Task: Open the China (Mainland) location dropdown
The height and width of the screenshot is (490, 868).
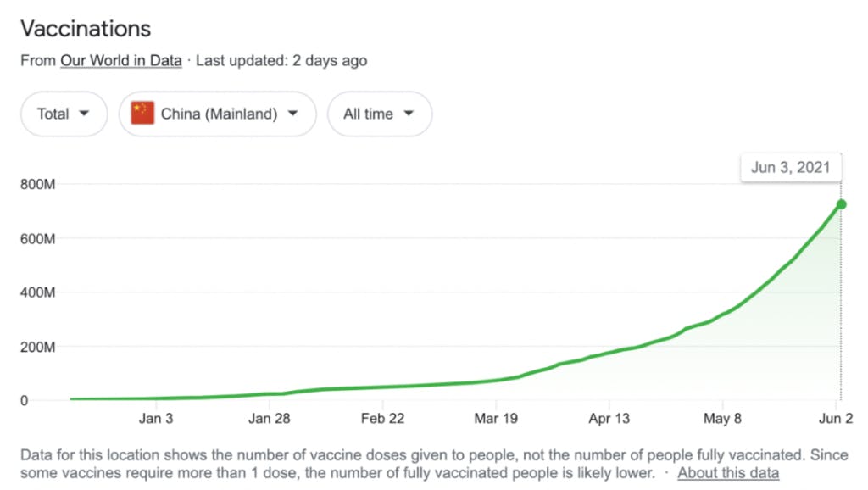Action: click(x=218, y=114)
